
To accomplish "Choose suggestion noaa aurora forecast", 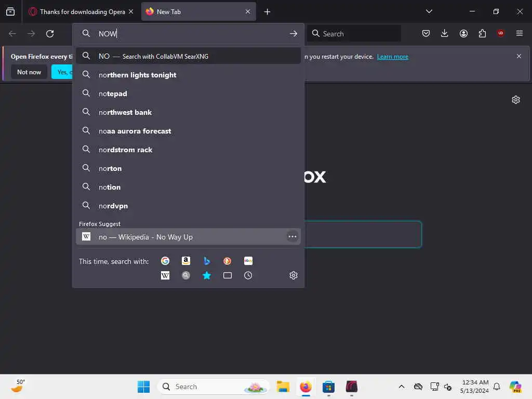I will [x=188, y=130].
